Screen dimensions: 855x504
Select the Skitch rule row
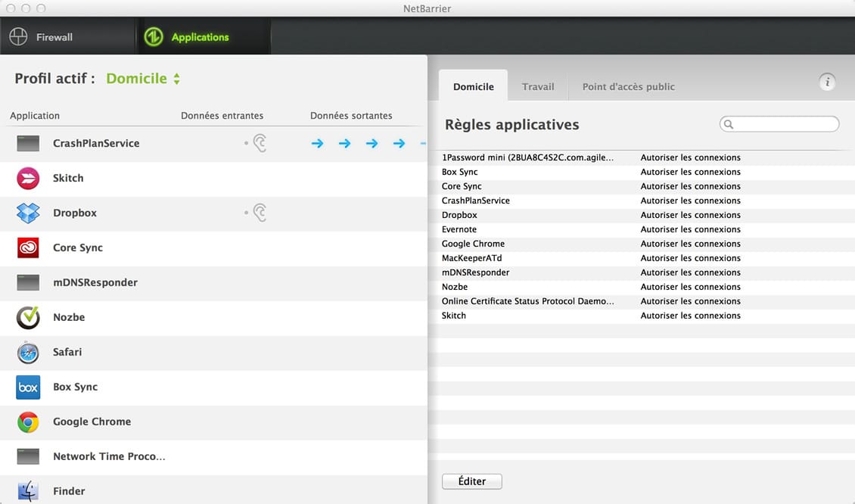click(642, 316)
